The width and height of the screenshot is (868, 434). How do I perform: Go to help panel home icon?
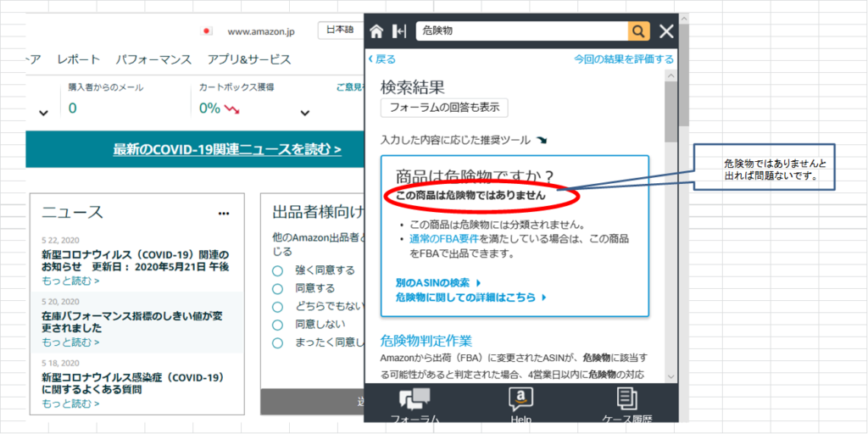click(x=376, y=31)
